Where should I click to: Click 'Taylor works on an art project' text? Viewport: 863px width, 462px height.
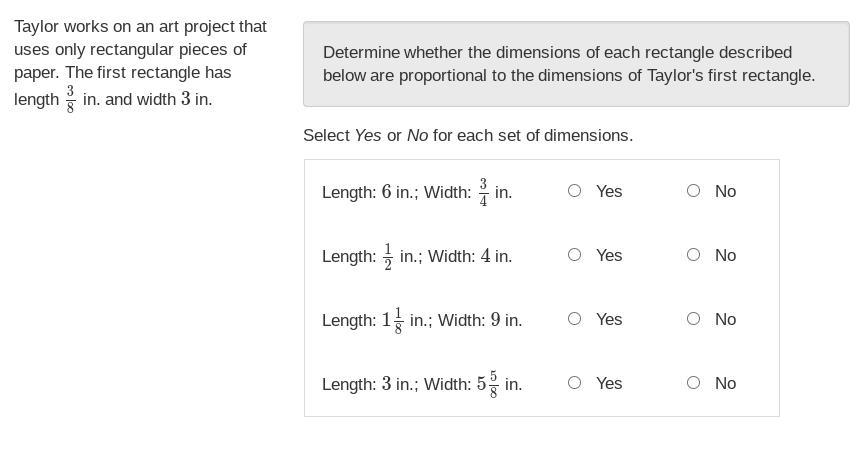pos(140,27)
